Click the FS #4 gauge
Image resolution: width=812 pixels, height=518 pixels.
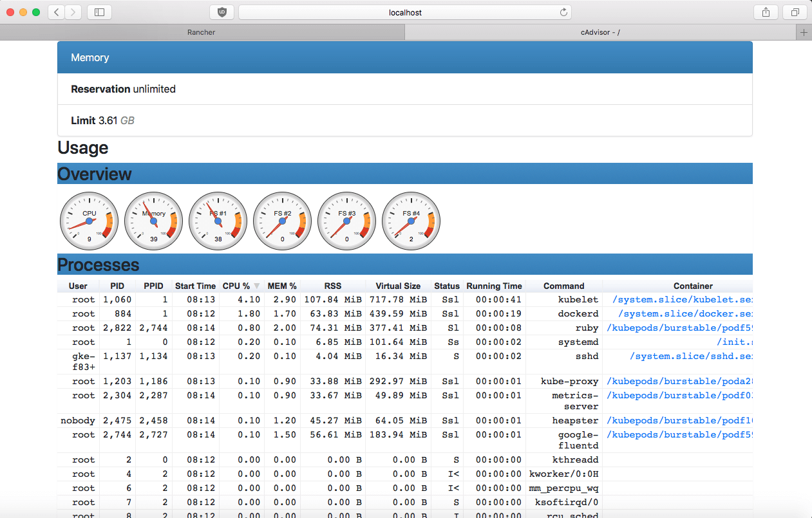(411, 221)
